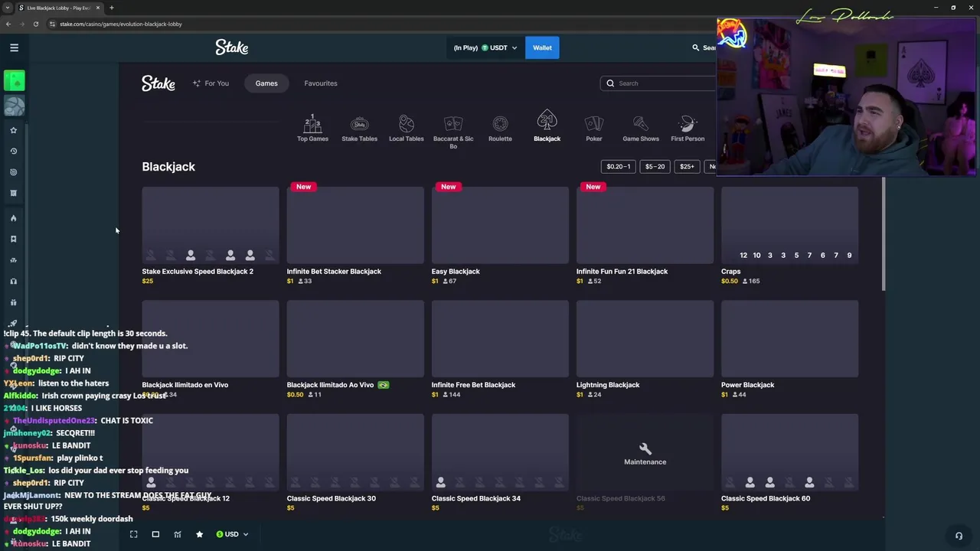
Task: Click the search magnifier in top bar
Action: point(695,47)
